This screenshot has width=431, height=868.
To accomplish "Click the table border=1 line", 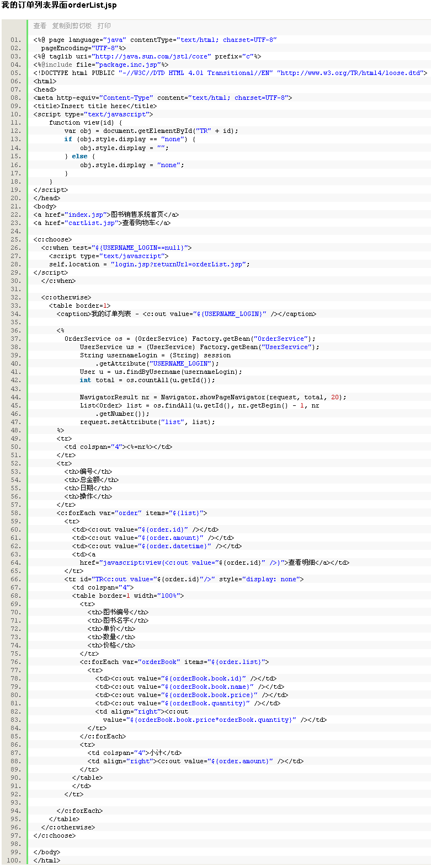I will [79, 306].
